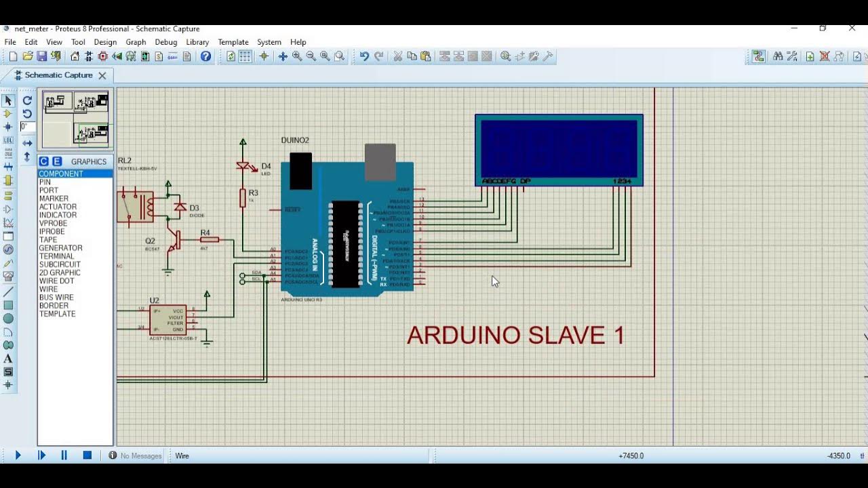Screen dimensions: 868x488
Task: Click the Save Project floppy icon
Action: 42,56
